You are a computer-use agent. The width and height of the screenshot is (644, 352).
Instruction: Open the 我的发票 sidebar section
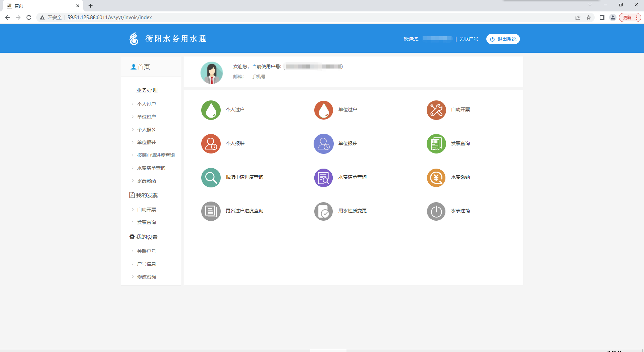(147, 195)
